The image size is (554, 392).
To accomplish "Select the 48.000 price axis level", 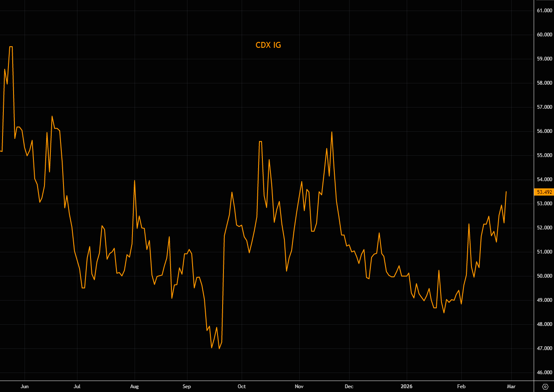I will (x=544, y=324).
